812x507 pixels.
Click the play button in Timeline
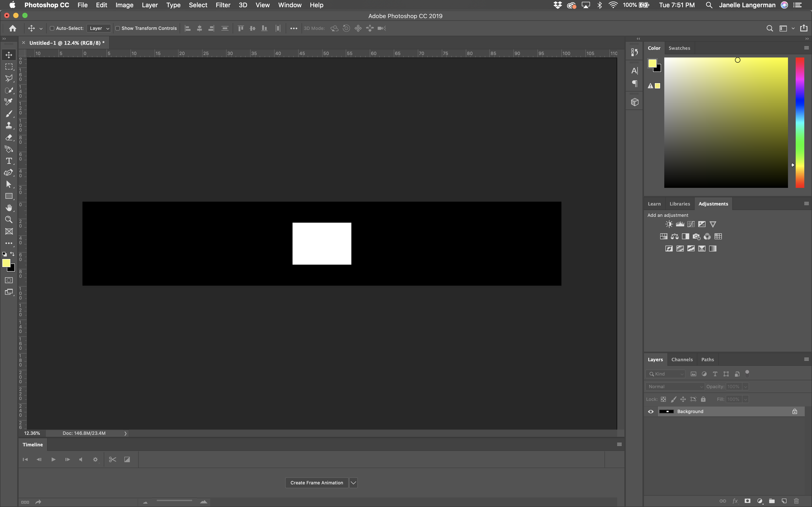(53, 459)
